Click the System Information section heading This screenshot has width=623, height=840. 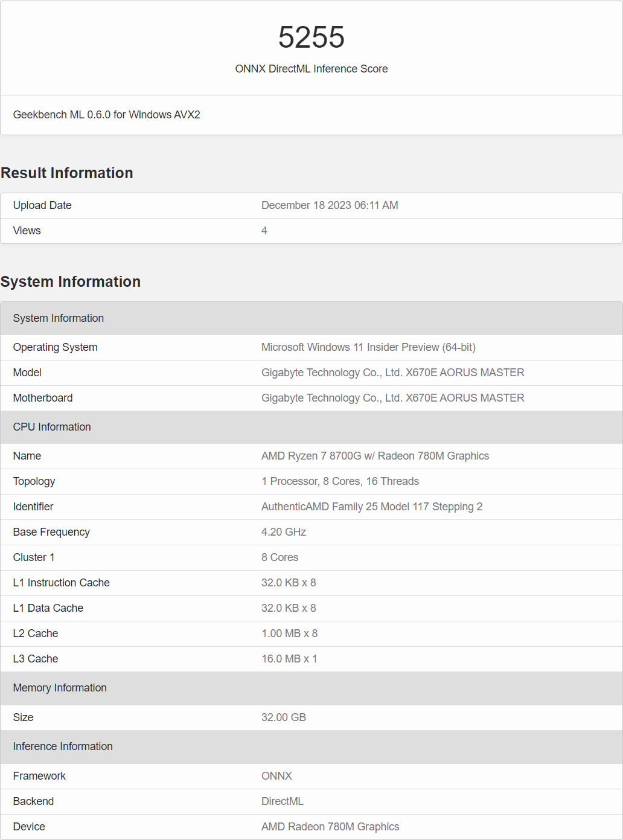click(x=71, y=282)
